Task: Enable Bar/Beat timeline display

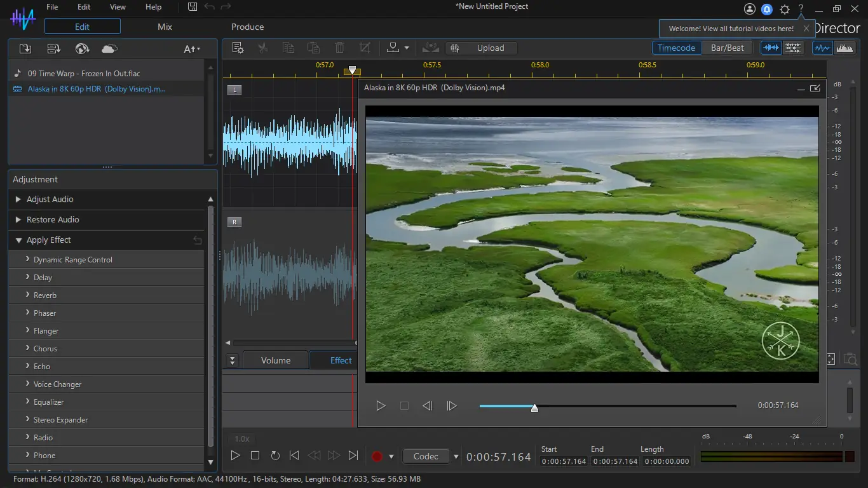Action: click(x=727, y=48)
